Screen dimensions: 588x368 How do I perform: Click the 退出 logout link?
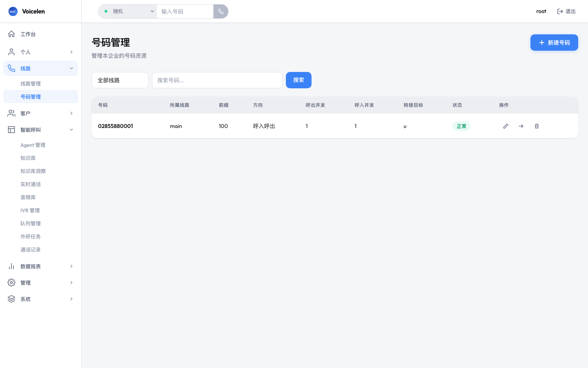coord(566,11)
